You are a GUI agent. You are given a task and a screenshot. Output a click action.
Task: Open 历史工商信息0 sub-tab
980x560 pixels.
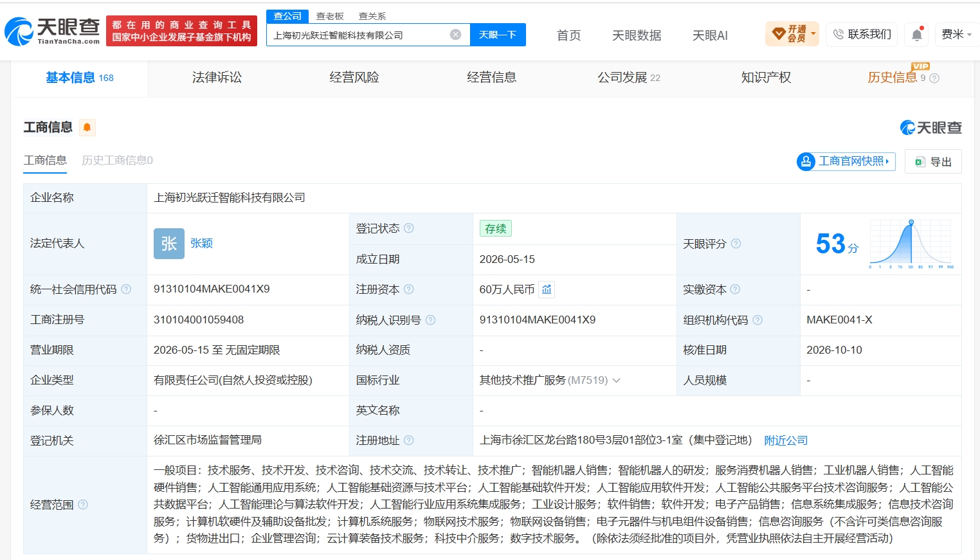[x=117, y=160]
